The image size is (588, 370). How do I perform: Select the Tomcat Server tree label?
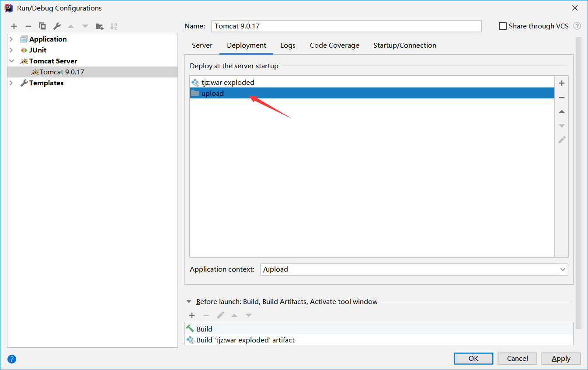click(x=53, y=61)
